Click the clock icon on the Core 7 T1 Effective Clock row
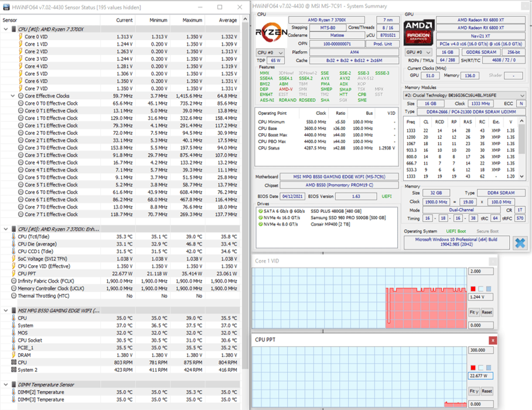 tap(21, 214)
